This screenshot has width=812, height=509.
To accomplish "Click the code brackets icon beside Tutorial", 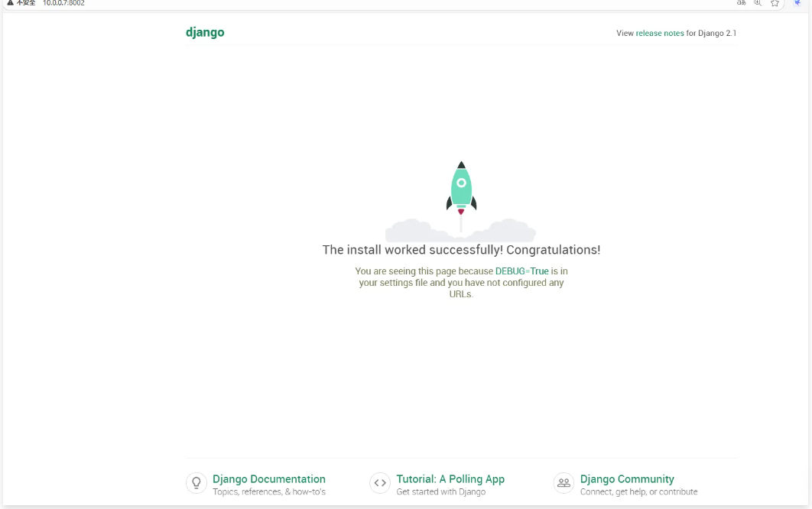I will (x=380, y=483).
